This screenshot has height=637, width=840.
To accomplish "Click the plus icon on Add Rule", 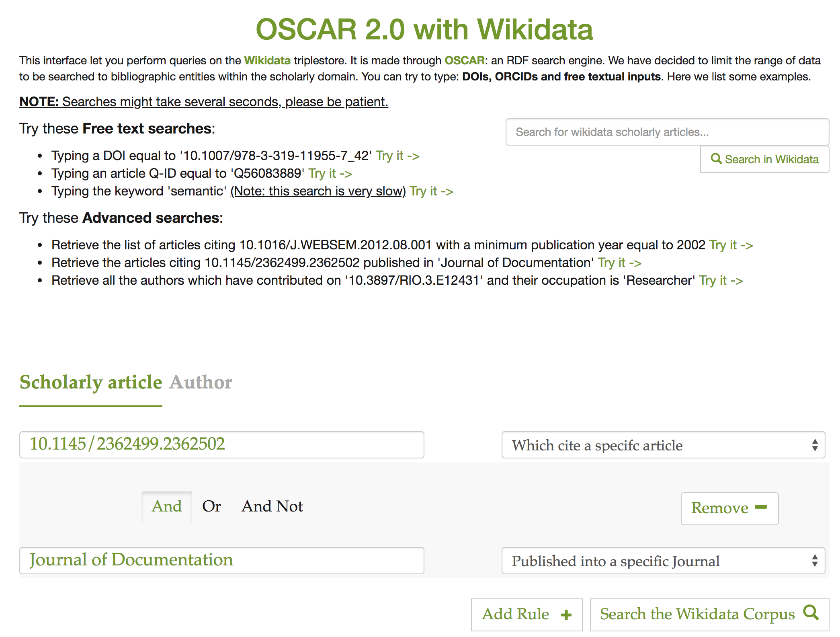I will point(566,615).
